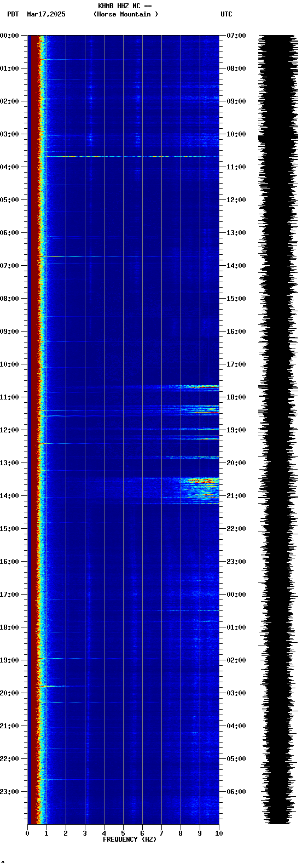Click the 23:00 PDT label on left axis
The image size is (302, 868).
click(10, 792)
